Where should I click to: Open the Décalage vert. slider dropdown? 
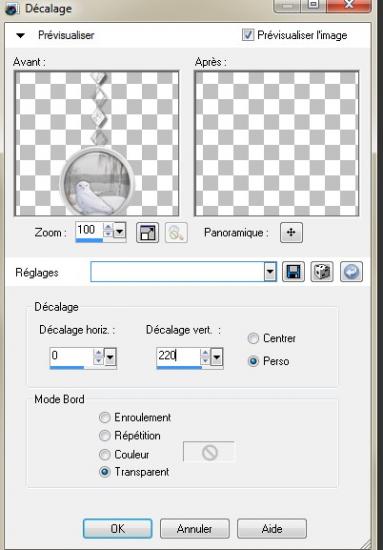pos(217,357)
